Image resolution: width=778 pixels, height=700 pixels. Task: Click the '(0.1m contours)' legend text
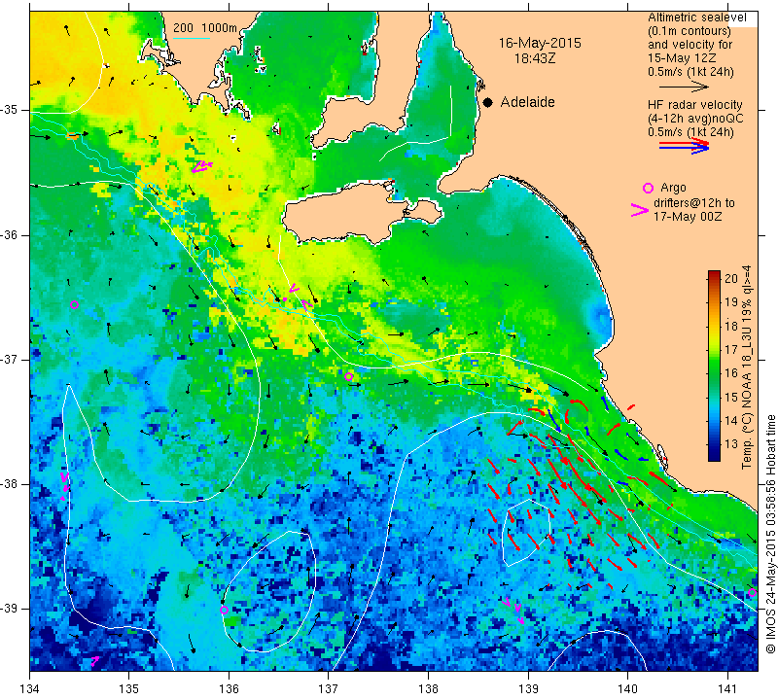tap(689, 31)
